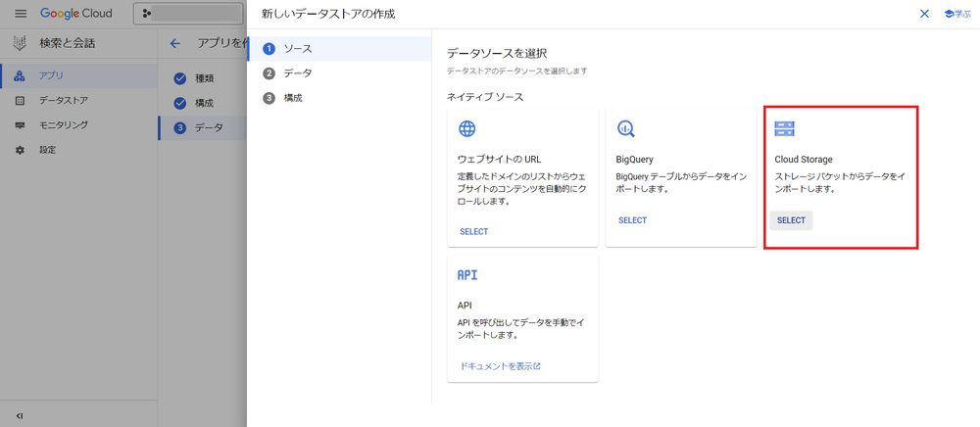Open the hamburger navigation menu

21,13
